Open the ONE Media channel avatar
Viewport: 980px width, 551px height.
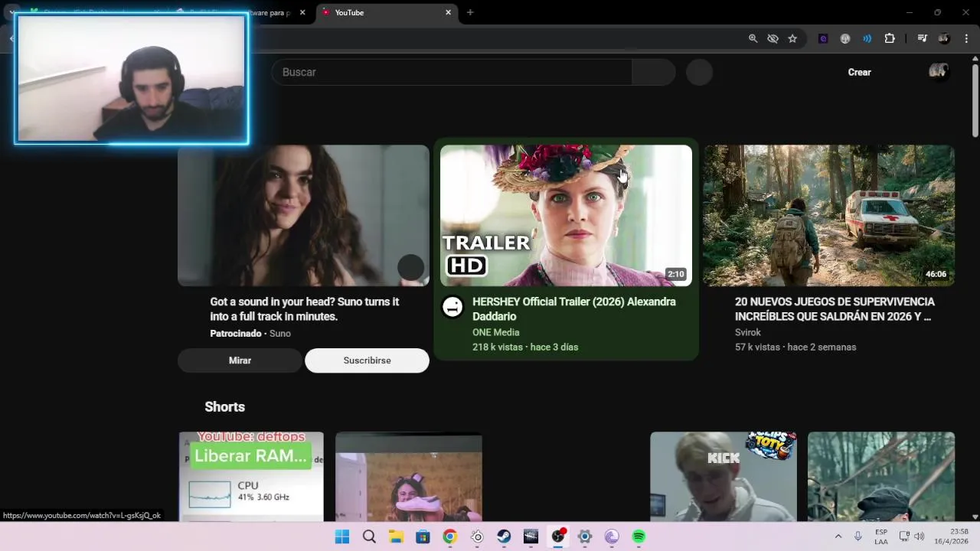tap(452, 307)
